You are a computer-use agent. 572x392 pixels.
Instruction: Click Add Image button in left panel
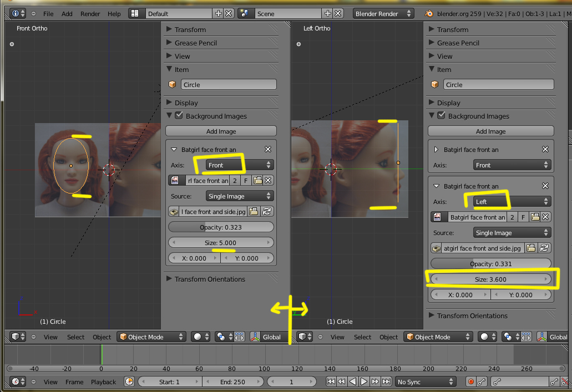[221, 131]
